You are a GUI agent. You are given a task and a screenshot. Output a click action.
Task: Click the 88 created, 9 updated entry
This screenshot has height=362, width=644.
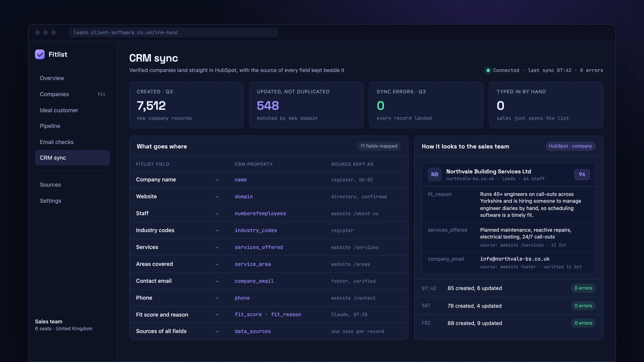475,323
